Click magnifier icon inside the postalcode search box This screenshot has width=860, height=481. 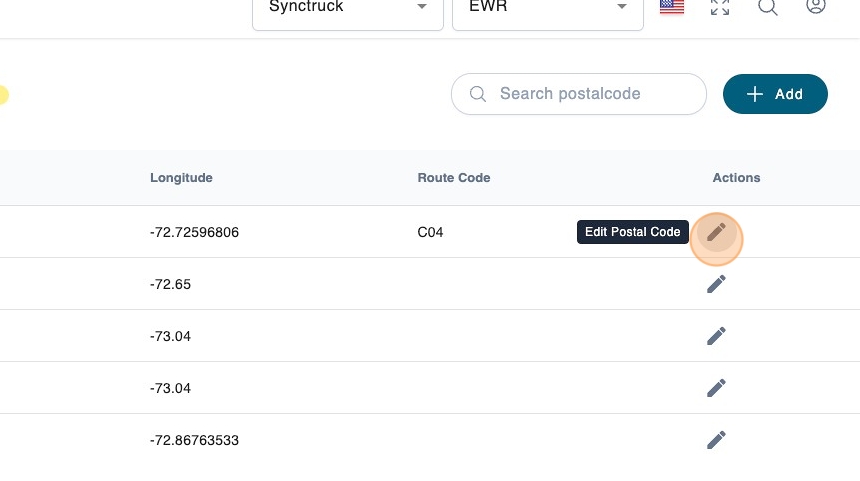pos(478,94)
